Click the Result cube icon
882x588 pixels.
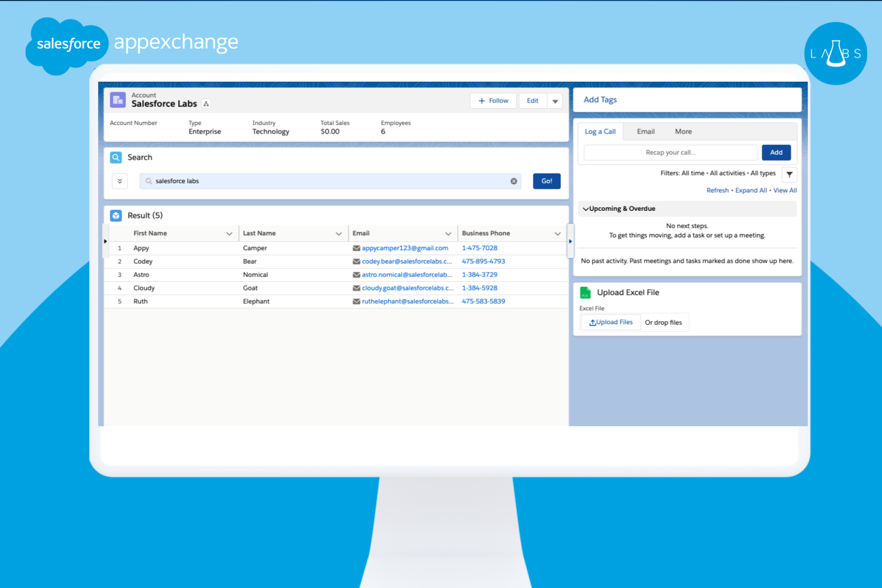[116, 215]
